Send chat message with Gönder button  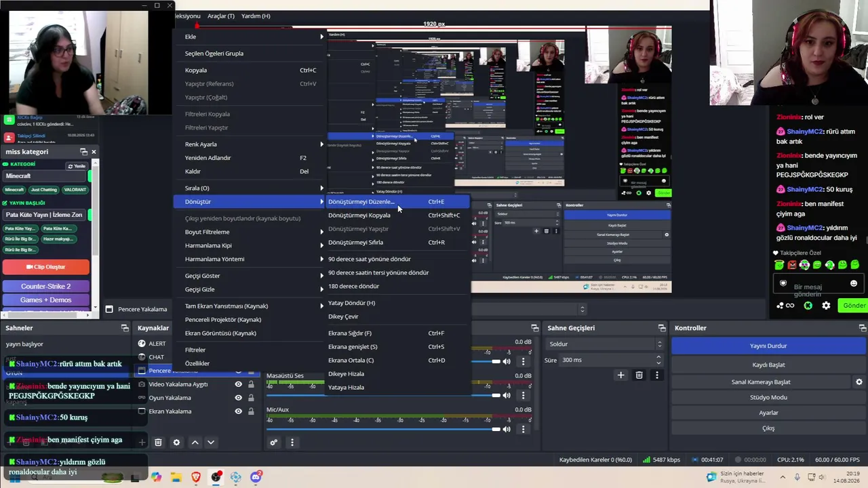click(x=853, y=306)
